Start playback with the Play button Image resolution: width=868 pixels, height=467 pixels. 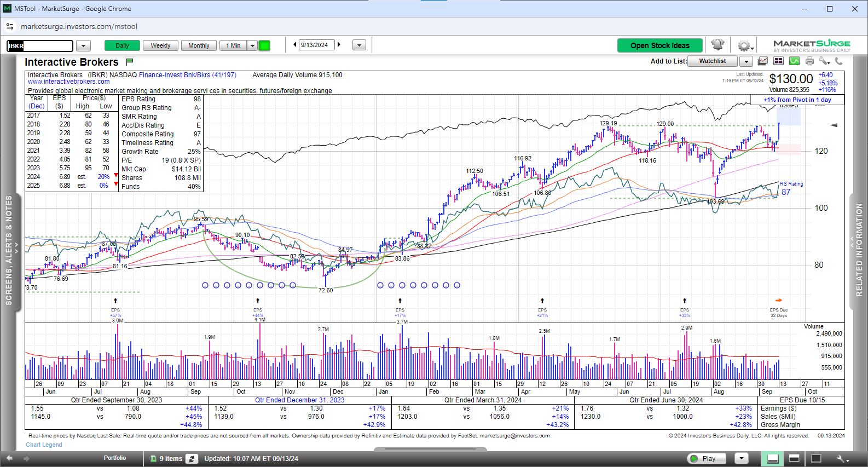coord(707,458)
